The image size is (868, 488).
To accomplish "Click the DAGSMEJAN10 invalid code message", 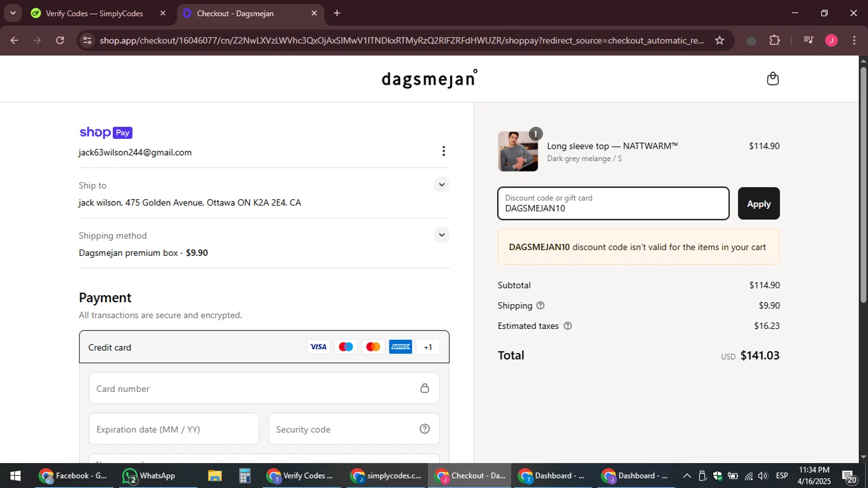I will (x=638, y=247).
